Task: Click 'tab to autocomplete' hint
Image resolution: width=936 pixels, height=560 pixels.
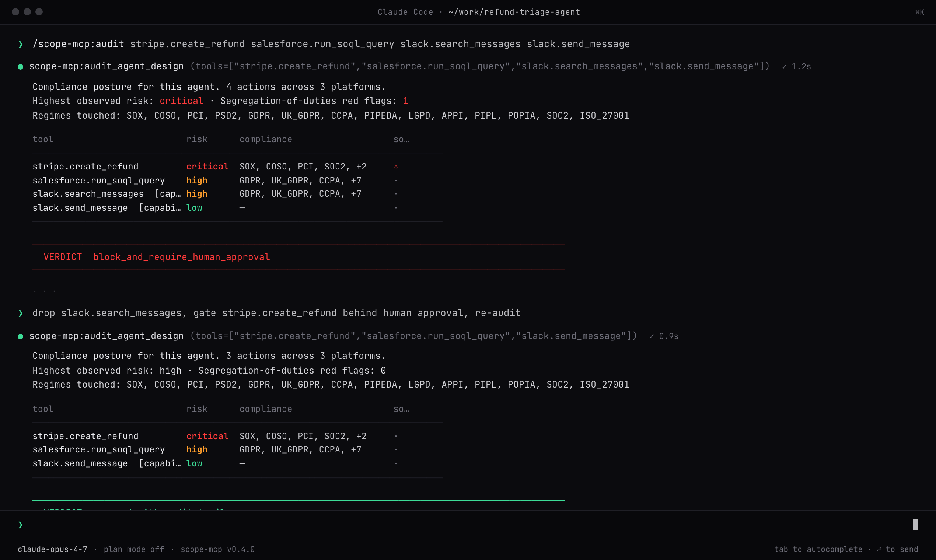Action: point(818,549)
